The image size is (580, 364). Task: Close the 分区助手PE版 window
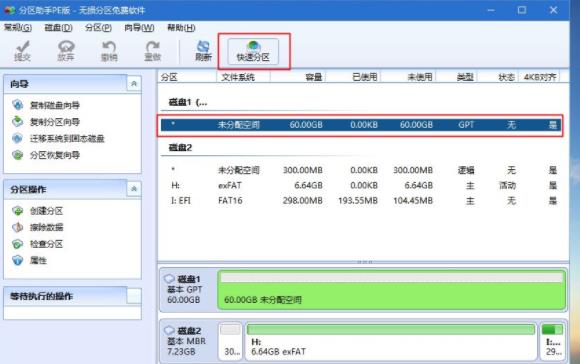pyautogui.click(x=553, y=10)
